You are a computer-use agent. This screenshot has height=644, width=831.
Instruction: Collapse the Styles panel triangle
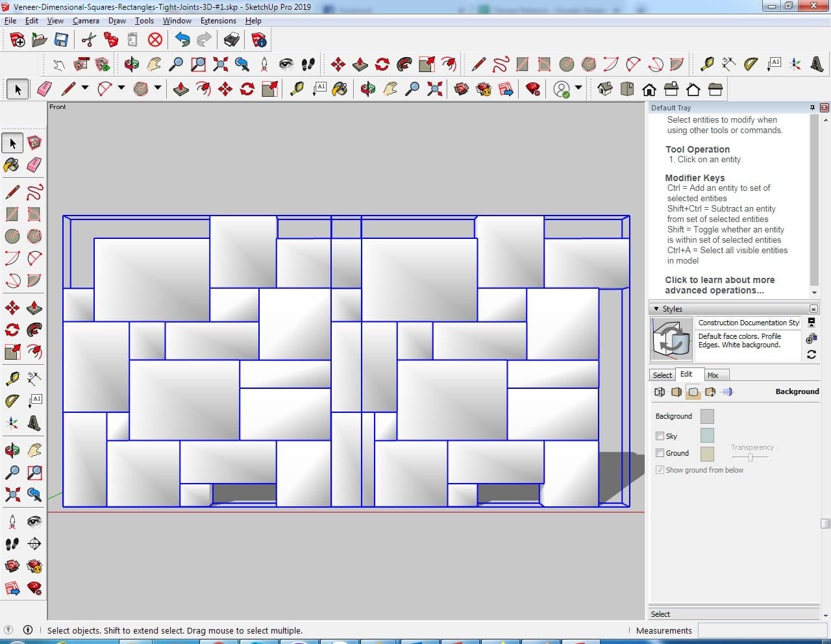656,309
